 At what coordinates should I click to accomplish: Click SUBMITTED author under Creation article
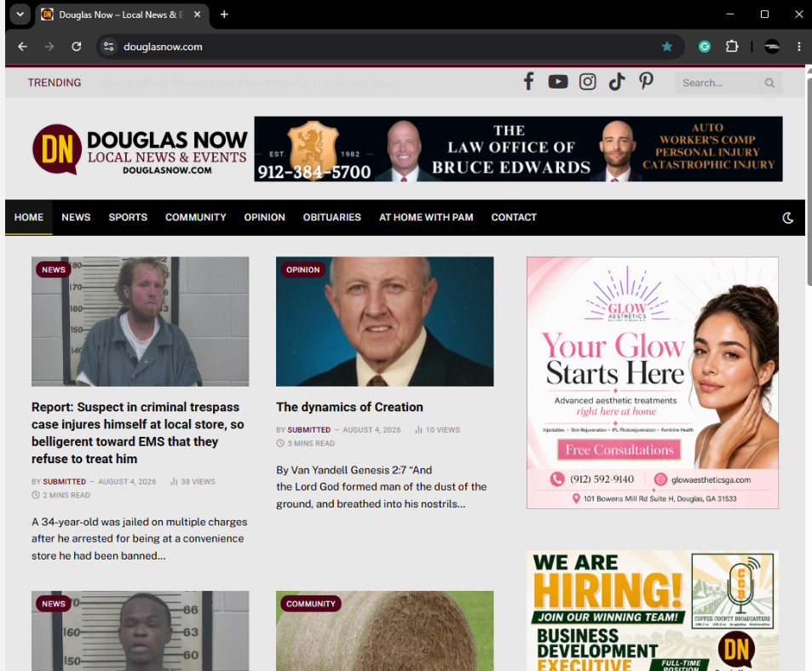click(x=308, y=430)
